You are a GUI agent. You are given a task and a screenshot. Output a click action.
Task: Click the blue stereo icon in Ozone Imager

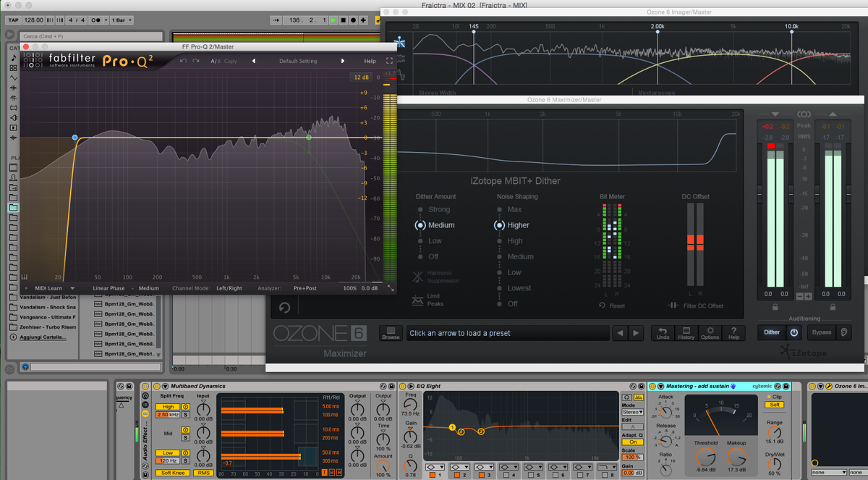click(399, 43)
